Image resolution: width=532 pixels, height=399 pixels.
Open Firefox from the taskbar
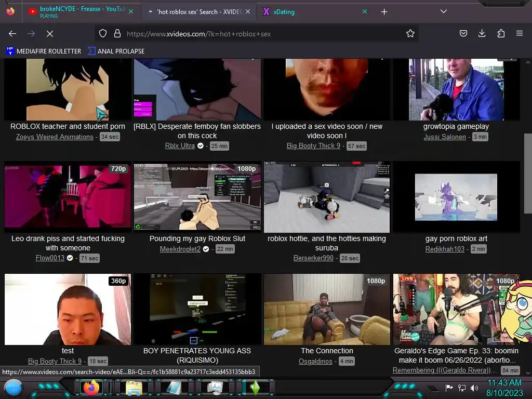(91, 388)
